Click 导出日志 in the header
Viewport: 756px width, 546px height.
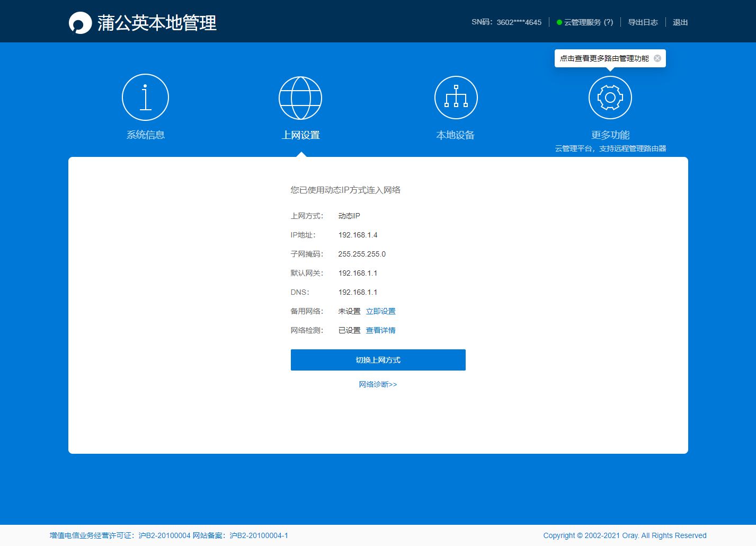click(x=643, y=22)
